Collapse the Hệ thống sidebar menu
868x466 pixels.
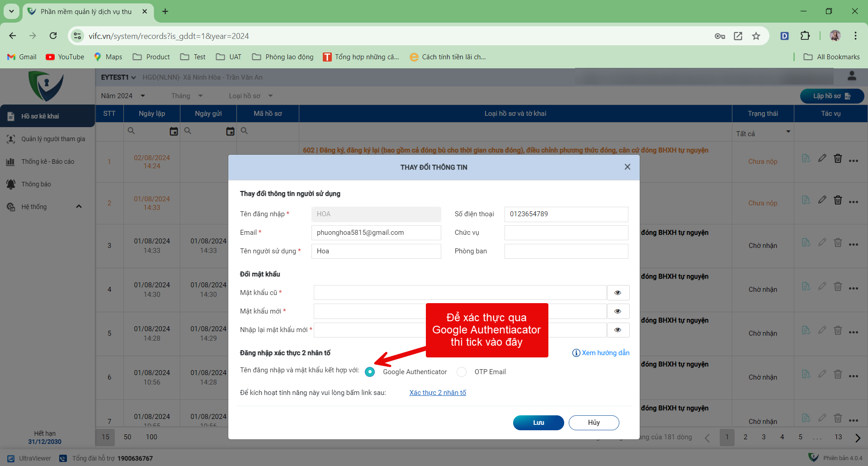pyautogui.click(x=79, y=207)
